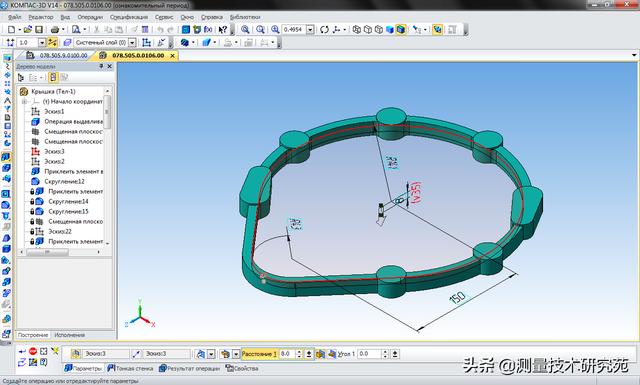
Task: Select Скругление:12 in model tree
Action: point(64,181)
